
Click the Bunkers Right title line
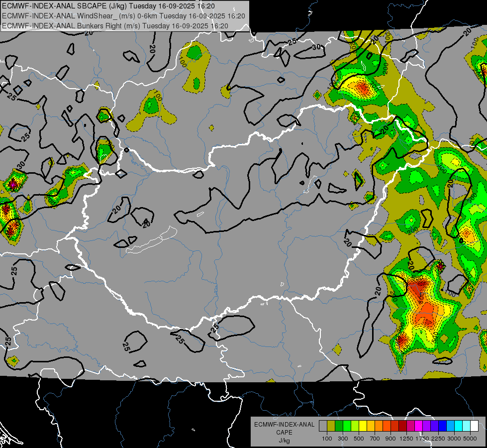(x=115, y=26)
